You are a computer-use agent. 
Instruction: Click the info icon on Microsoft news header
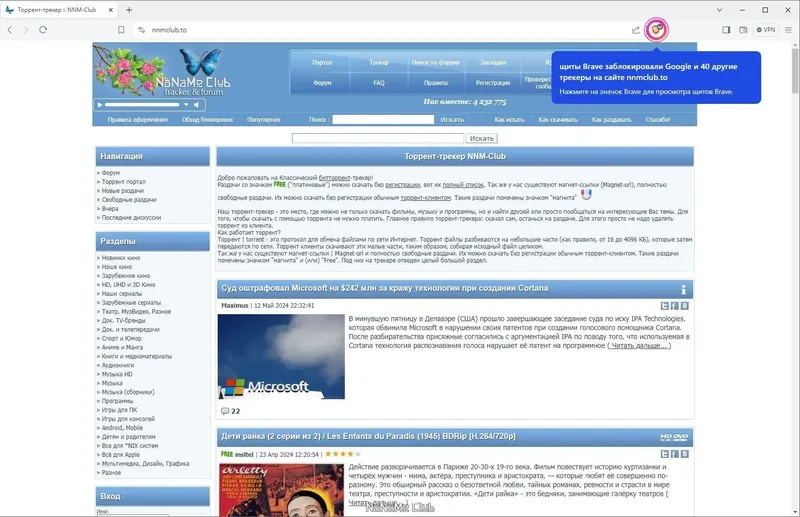pyautogui.click(x=683, y=289)
